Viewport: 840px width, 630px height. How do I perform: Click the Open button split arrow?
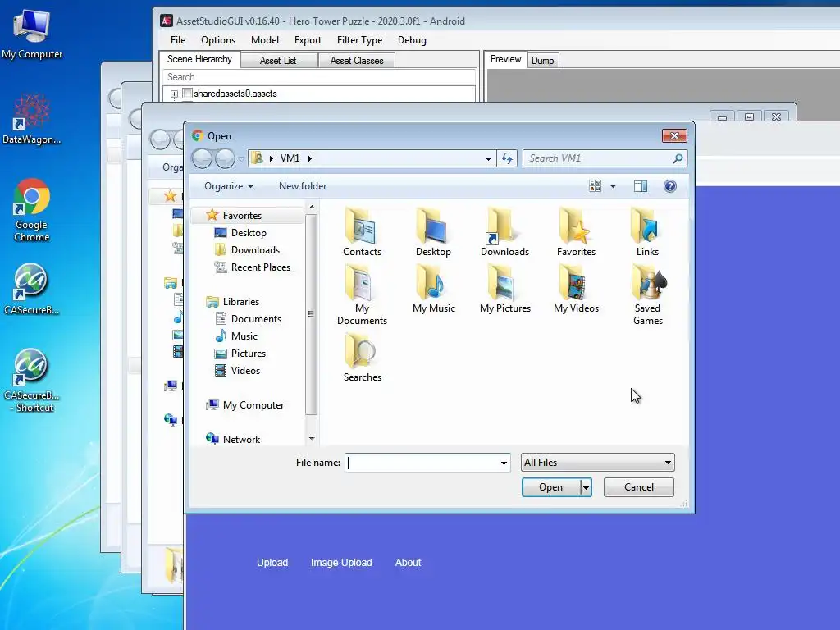click(x=586, y=487)
